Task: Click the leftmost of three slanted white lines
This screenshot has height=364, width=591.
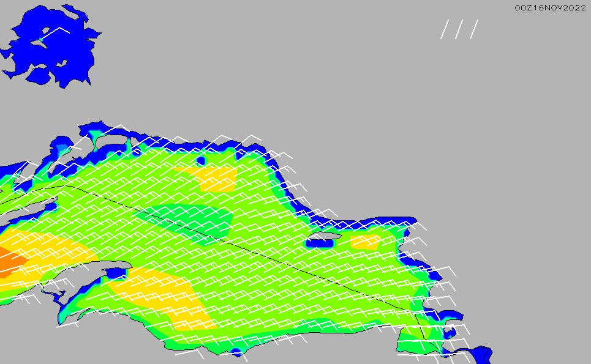Action: click(x=445, y=29)
